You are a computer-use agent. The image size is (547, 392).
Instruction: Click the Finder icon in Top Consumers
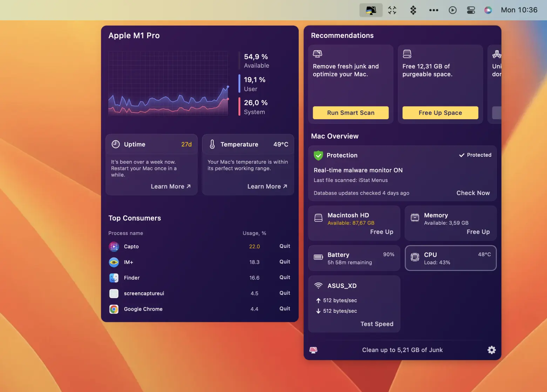pos(114,278)
